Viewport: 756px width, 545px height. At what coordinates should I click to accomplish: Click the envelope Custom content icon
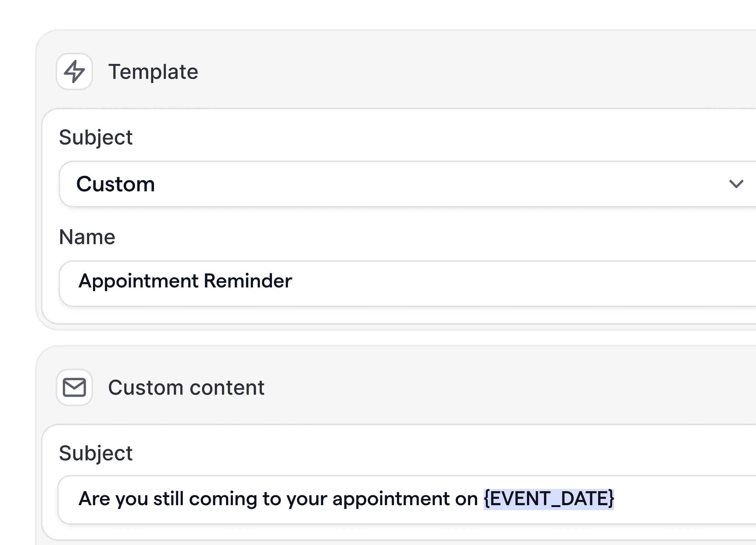tap(74, 388)
